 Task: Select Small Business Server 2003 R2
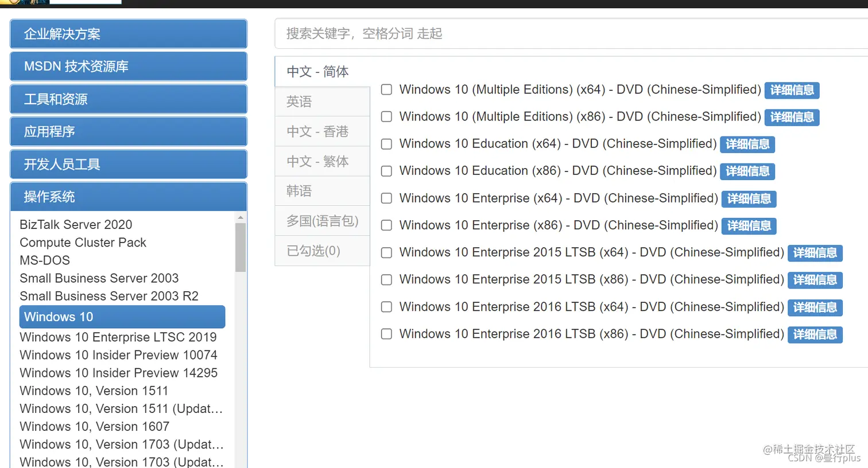pyautogui.click(x=109, y=296)
